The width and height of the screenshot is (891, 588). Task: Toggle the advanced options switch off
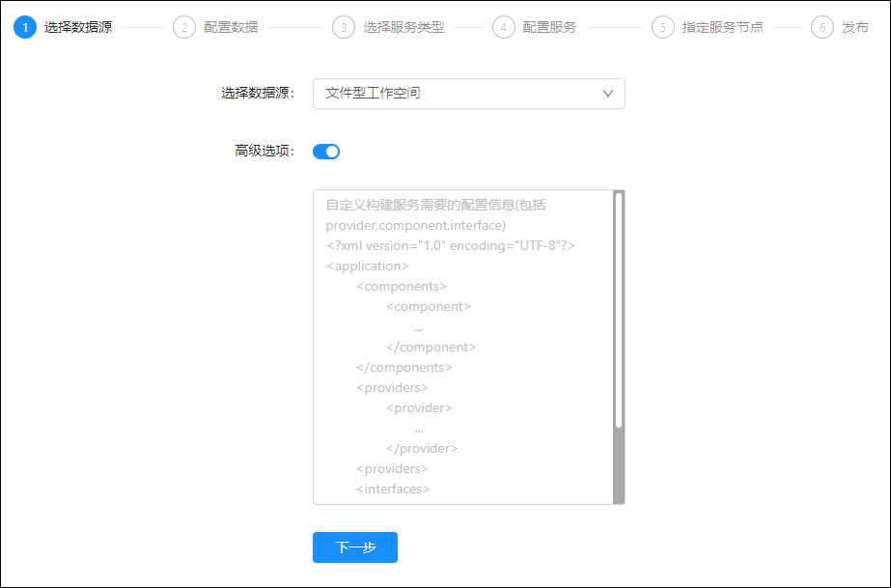[325, 152]
